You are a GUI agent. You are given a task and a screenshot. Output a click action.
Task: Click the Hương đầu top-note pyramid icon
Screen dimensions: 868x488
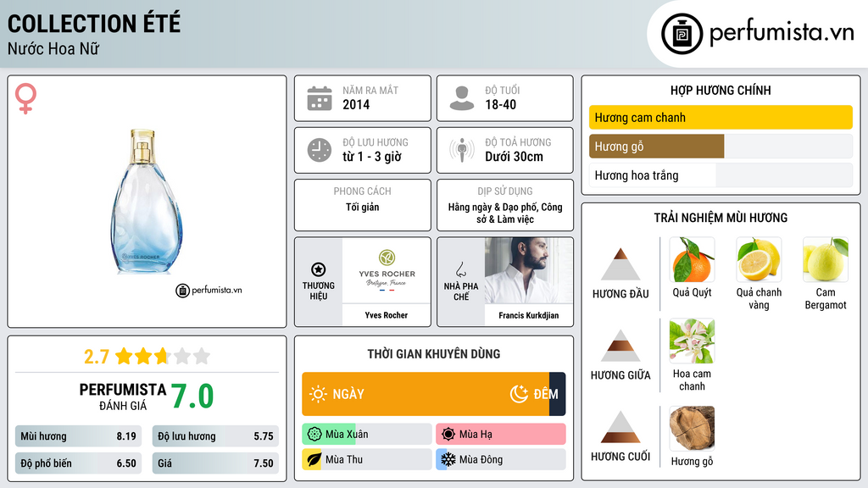click(620, 264)
